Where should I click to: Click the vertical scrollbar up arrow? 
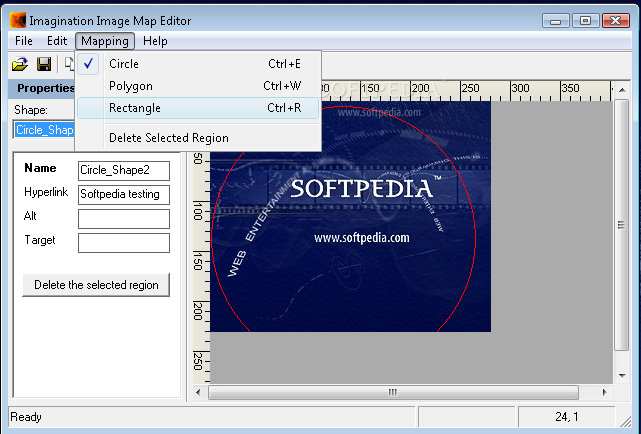622,90
